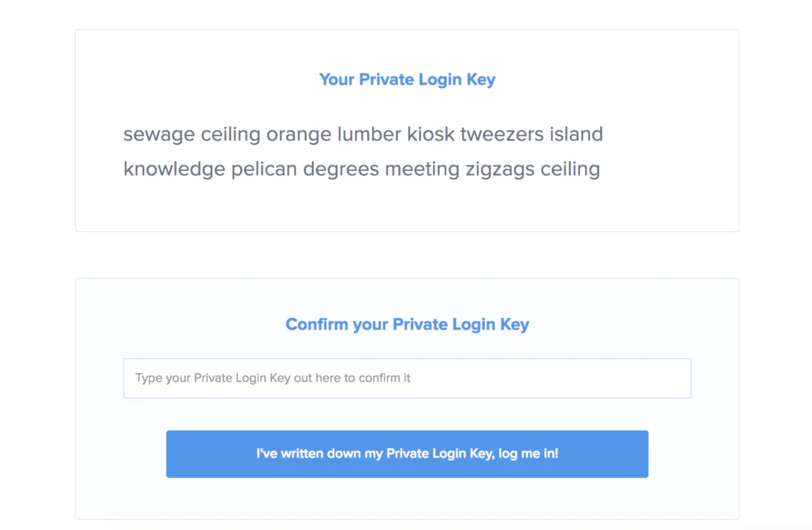Click the blank gap between the two cards

(x=407, y=255)
